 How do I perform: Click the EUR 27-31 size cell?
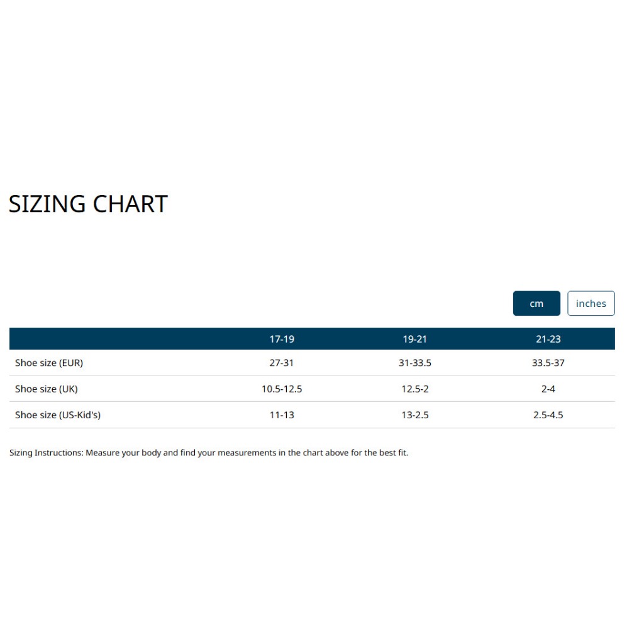(282, 363)
